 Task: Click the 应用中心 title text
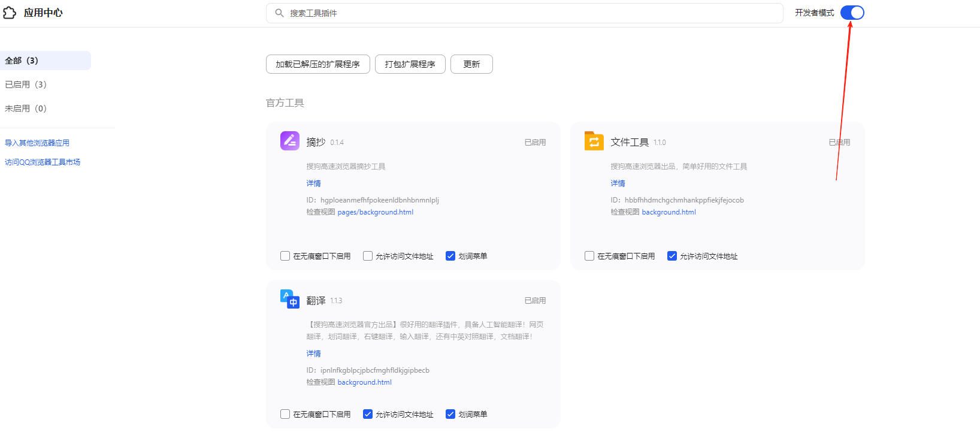(43, 13)
